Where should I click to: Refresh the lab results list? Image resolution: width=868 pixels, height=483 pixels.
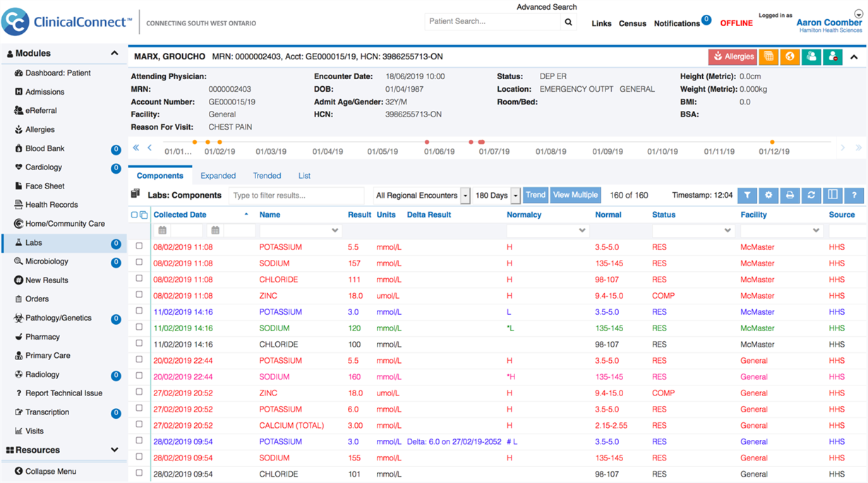(x=812, y=196)
